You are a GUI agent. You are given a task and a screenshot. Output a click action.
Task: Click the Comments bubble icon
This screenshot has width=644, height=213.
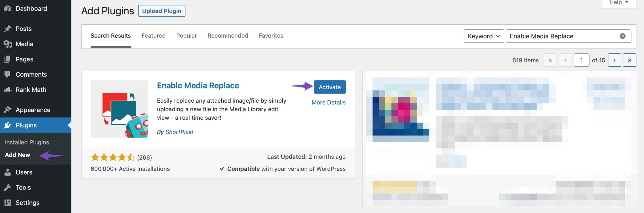8,74
